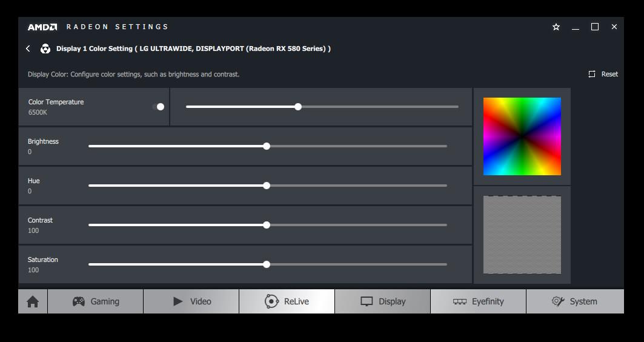Click the rainbow color preview image

coord(522,136)
